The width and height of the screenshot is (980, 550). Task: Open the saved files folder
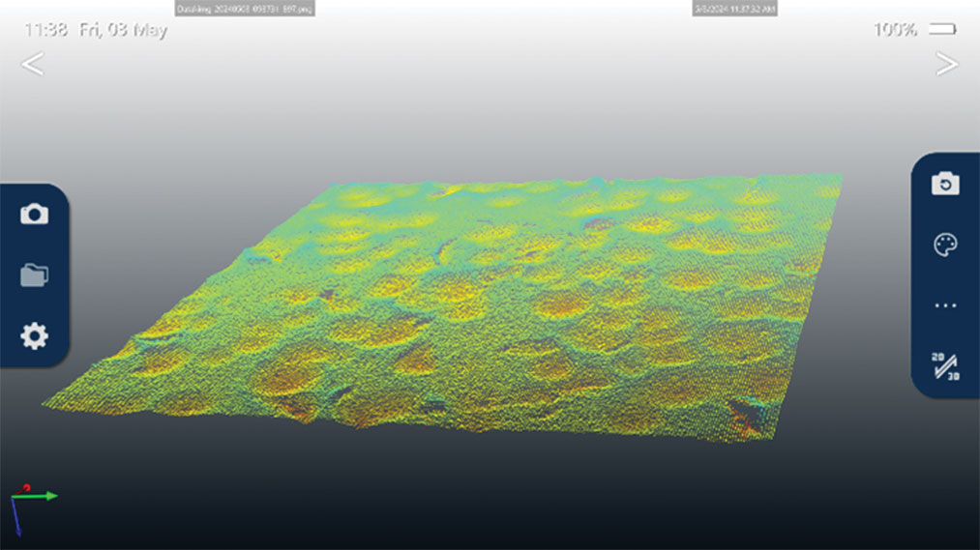point(34,275)
